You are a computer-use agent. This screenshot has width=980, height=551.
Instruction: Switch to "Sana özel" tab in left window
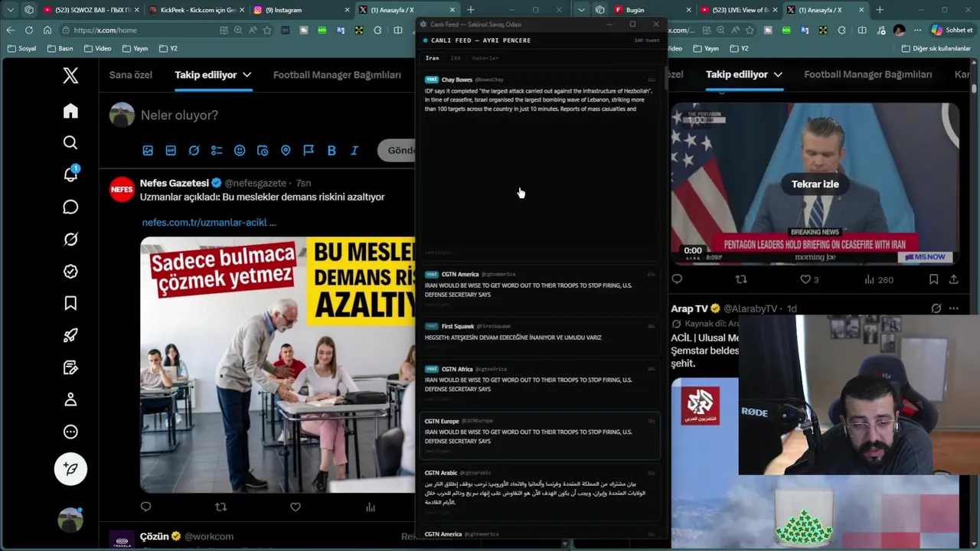(131, 75)
